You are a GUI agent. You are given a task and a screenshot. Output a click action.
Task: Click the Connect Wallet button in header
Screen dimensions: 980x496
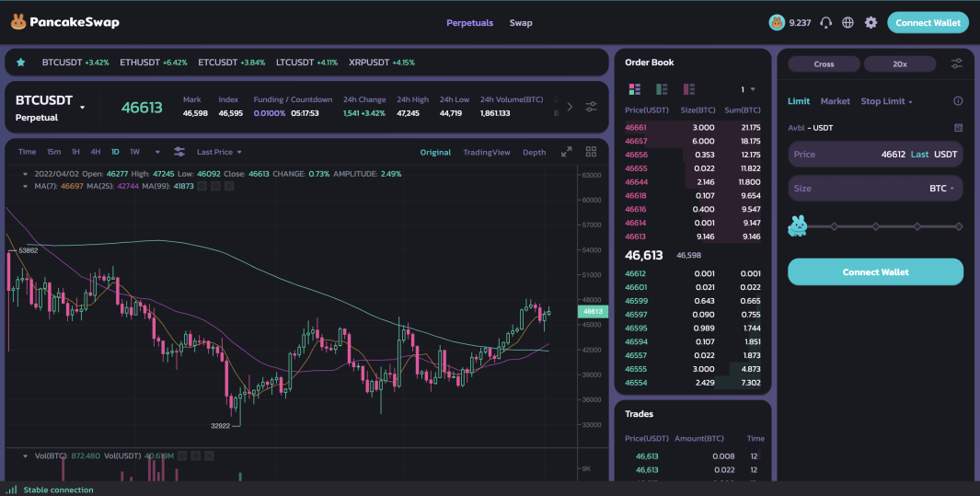[x=928, y=22]
